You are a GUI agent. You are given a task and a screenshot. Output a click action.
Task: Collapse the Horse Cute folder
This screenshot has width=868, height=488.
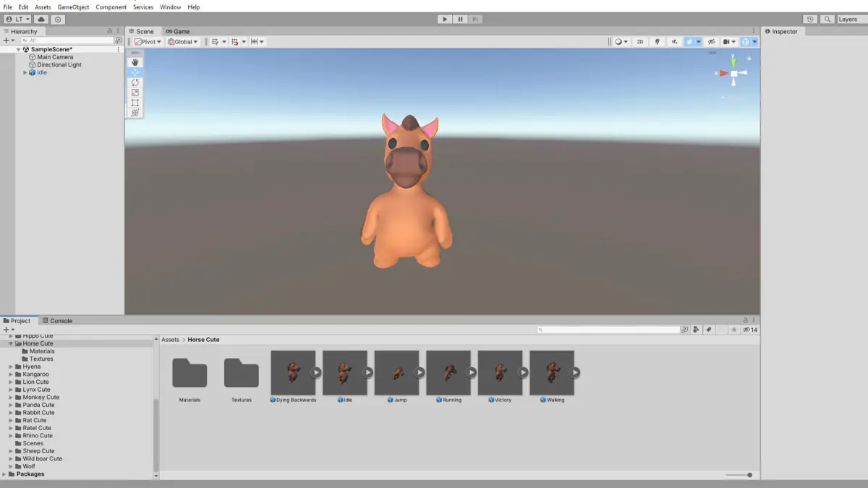coord(11,343)
